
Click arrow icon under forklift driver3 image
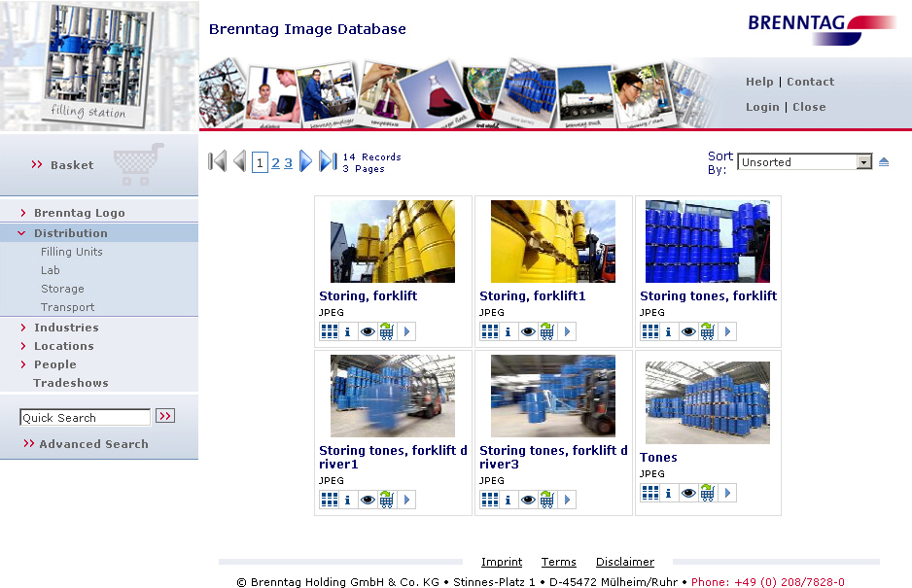coord(567,500)
